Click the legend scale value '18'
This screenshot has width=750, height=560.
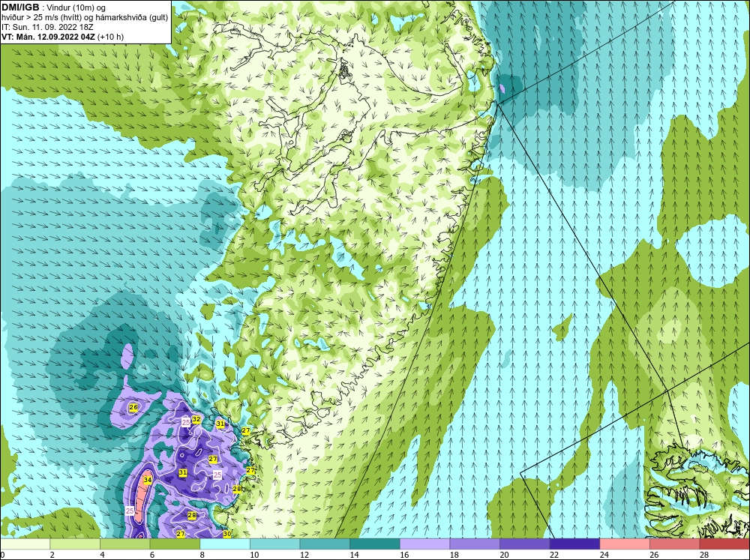tap(454, 555)
